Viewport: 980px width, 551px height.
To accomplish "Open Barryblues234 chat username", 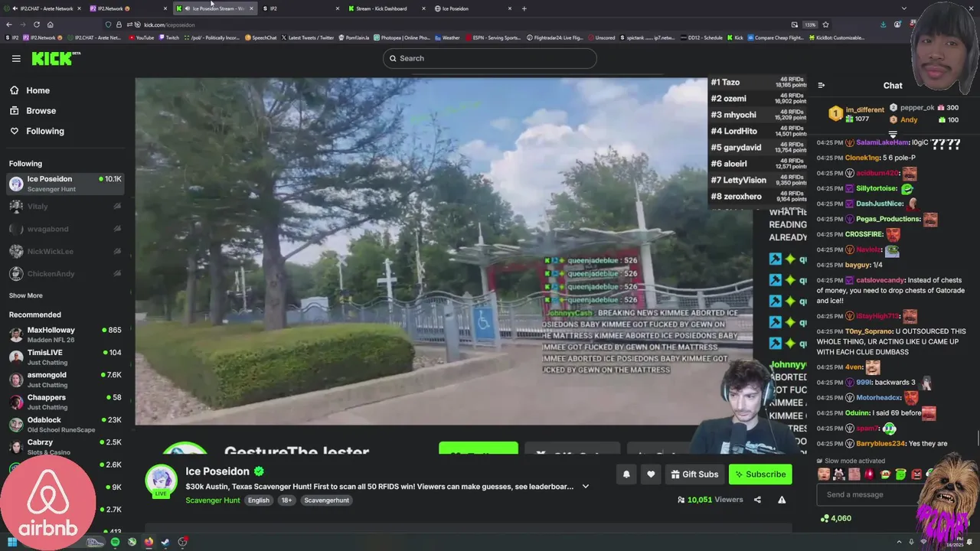I will coord(880,444).
